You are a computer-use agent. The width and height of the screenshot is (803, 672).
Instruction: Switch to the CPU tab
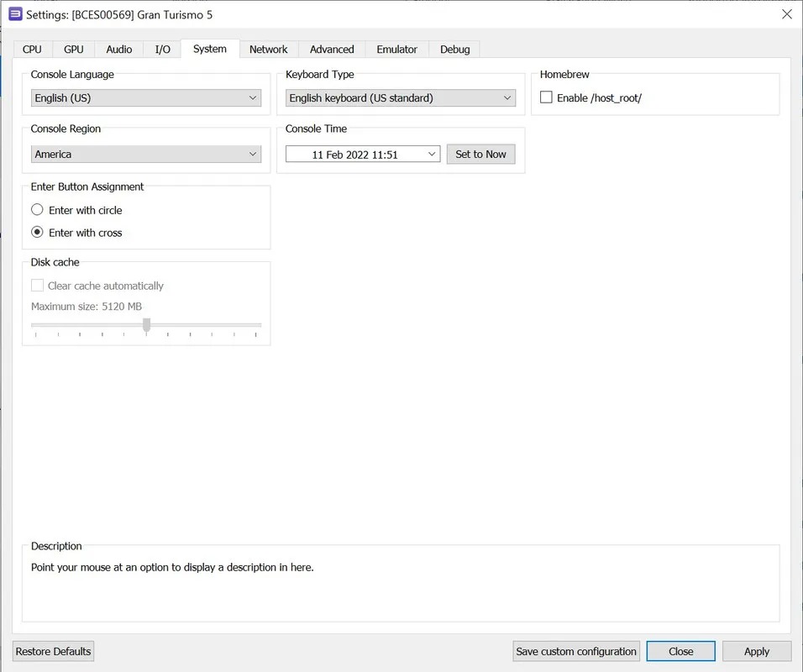32,50
